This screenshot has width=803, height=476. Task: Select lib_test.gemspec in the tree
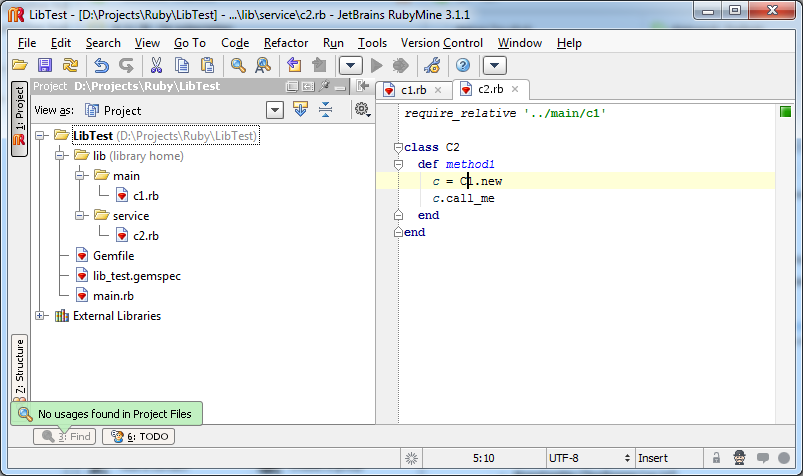[x=136, y=276]
